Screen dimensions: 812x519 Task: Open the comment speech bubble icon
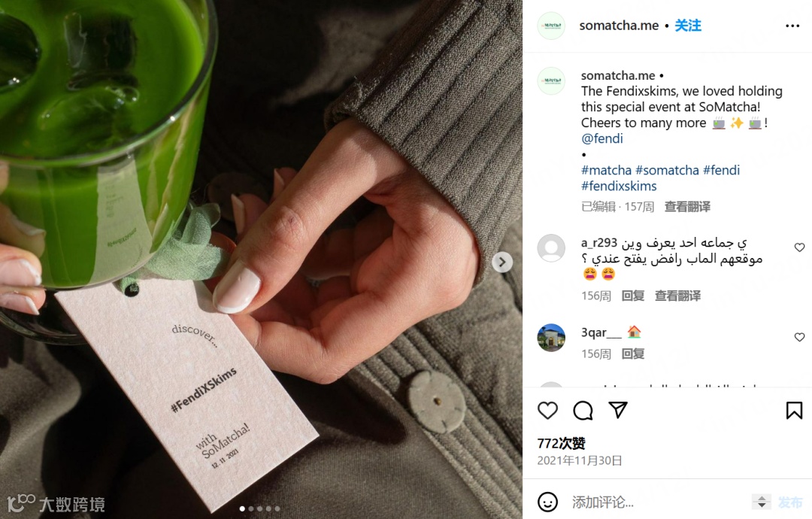coord(583,411)
